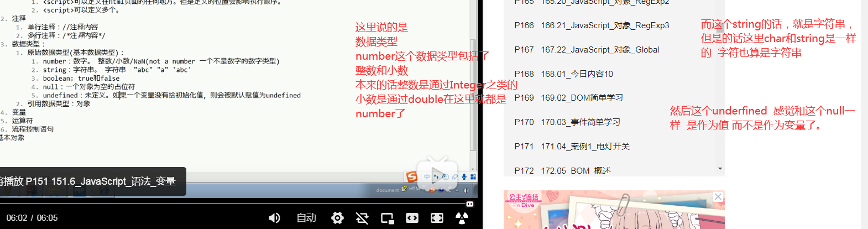This screenshot has height=229, width=868.
Task: Select P169 169.02_DOM简单学习 in playlist
Action: pos(568,98)
